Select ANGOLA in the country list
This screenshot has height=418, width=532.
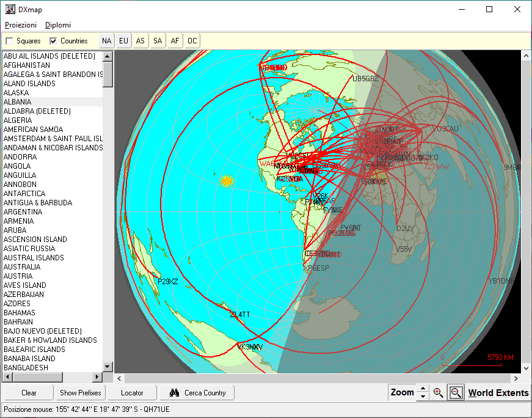coord(53,166)
